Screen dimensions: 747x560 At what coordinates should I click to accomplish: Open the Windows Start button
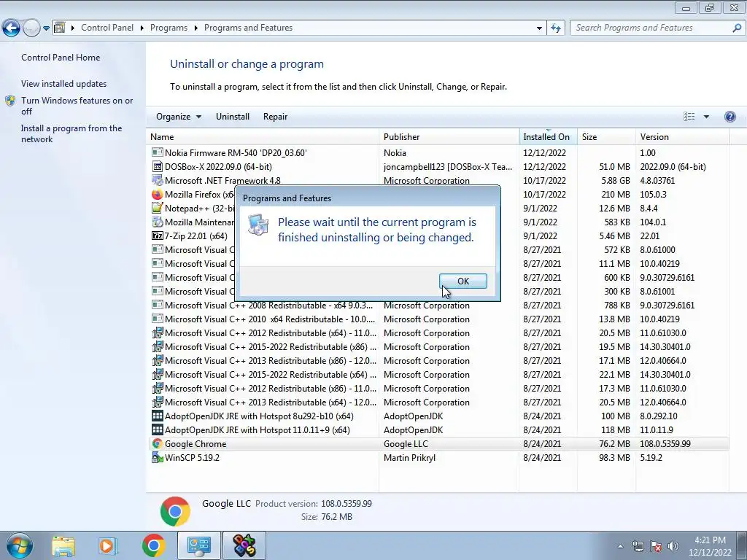point(19,545)
